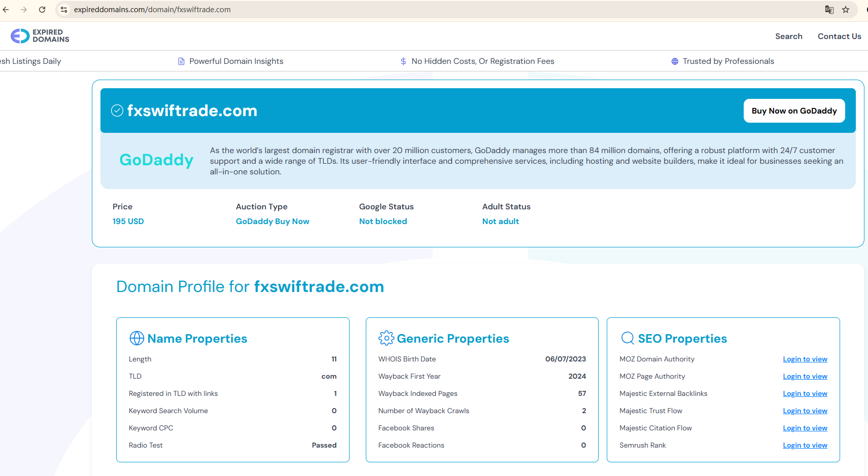Click the browser back arrow
868x476 pixels.
6,10
